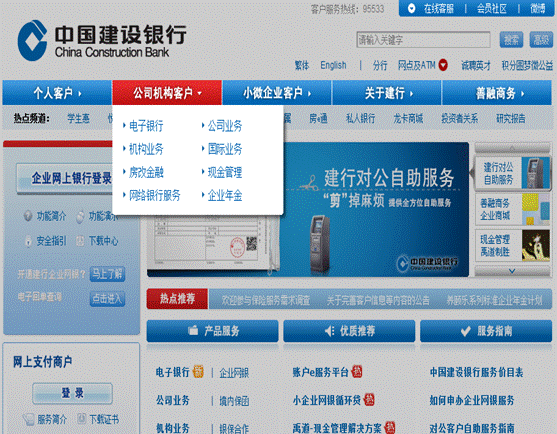The width and height of the screenshot is (557, 434).
Task: Click the 点击进入 button
Action: pyautogui.click(x=107, y=299)
